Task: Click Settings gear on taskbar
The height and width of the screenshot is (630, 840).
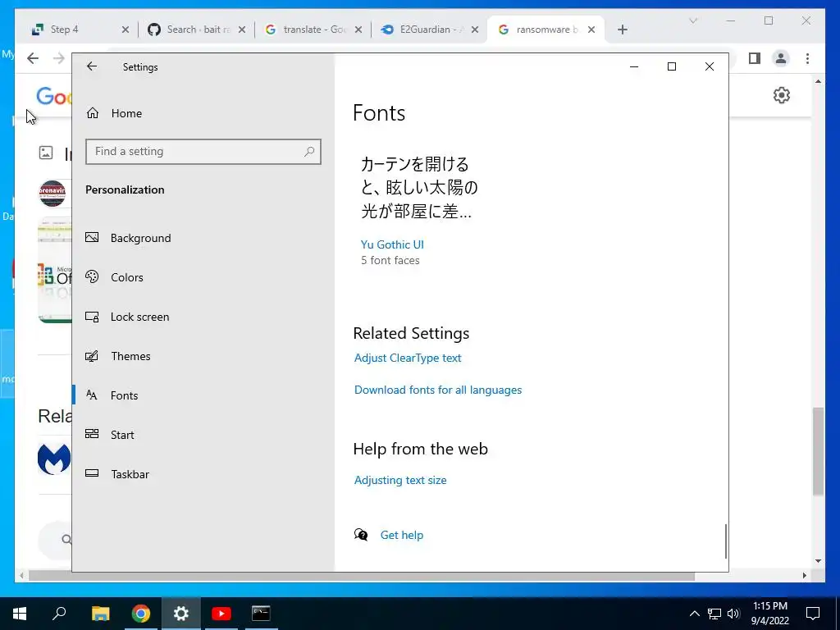Action: click(x=181, y=614)
